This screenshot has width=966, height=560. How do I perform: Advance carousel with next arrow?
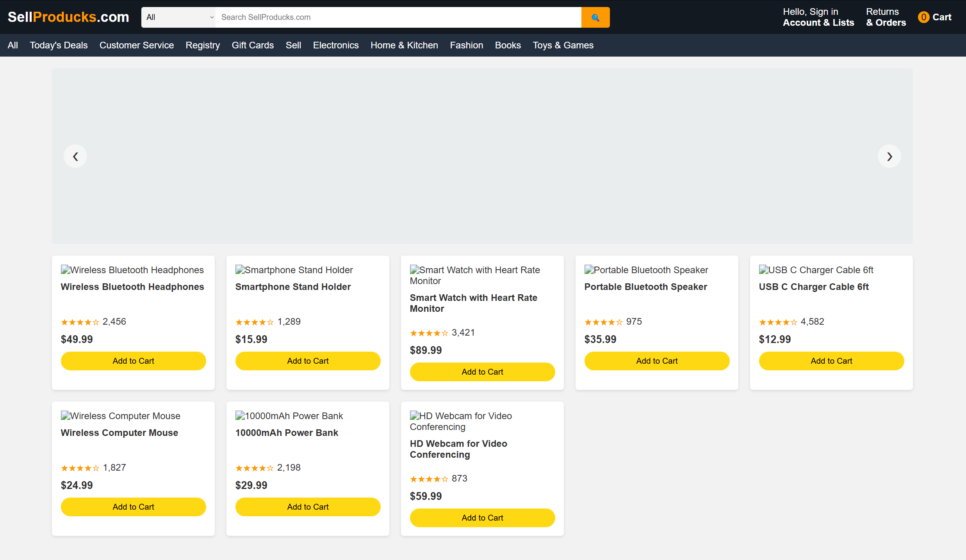(x=889, y=156)
